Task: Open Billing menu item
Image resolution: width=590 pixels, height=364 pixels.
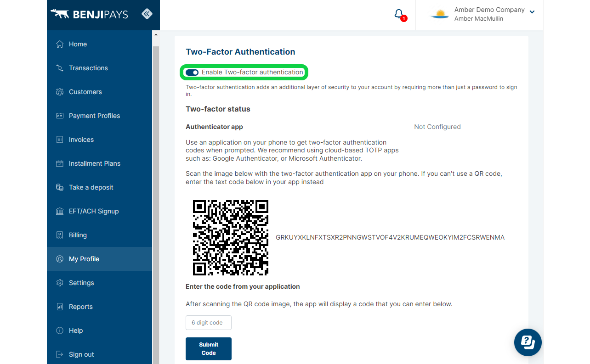Action: (99, 235)
